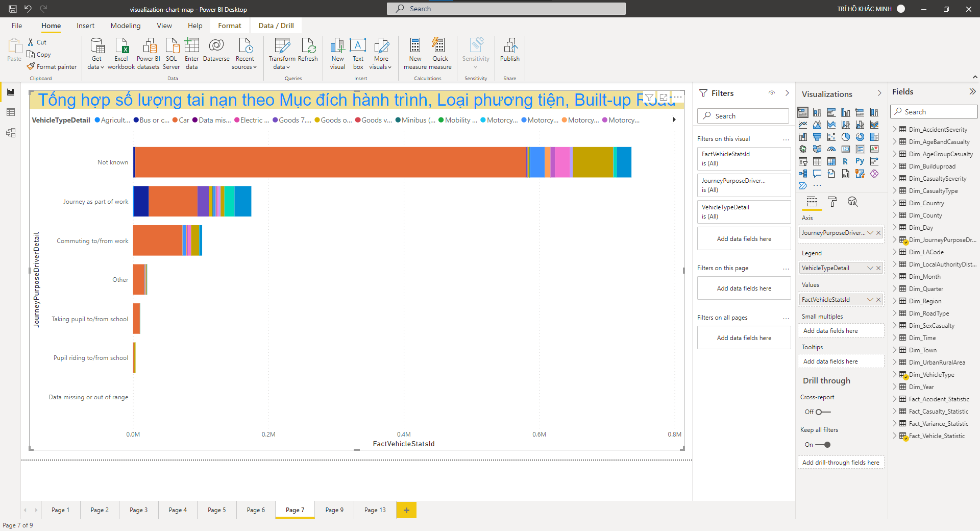Screen dimensions: 980x531
Task: Select the stacked bar chart visual icon
Action: tap(803, 112)
